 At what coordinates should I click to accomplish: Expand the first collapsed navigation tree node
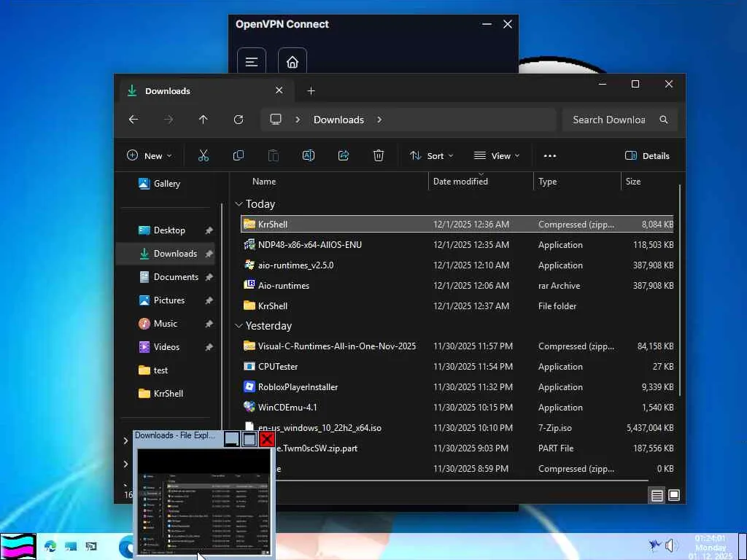click(125, 441)
